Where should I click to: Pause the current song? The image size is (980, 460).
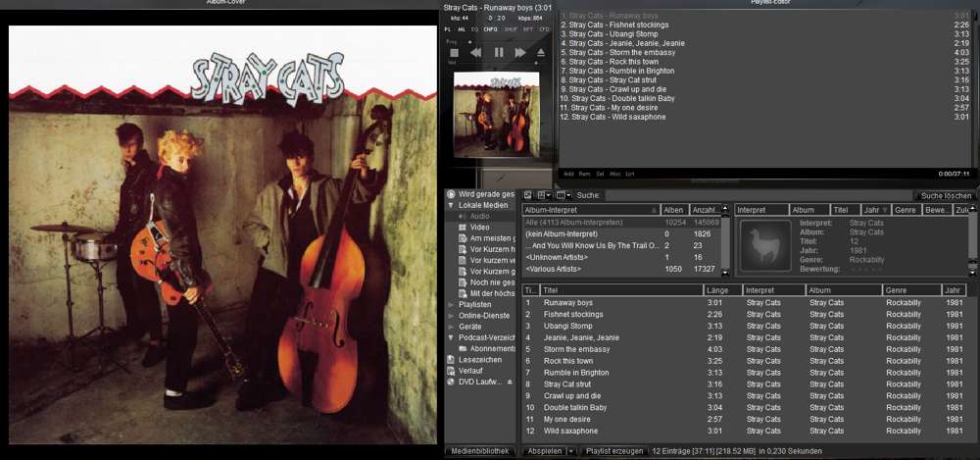coord(499,53)
